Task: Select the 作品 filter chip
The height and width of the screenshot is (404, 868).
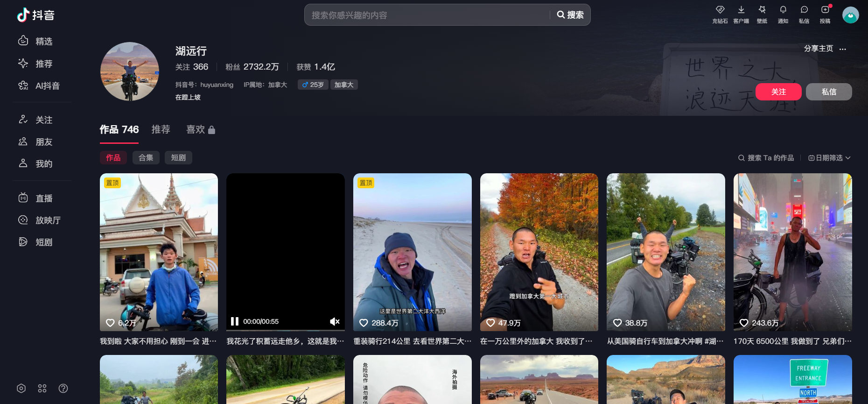Action: 113,158
